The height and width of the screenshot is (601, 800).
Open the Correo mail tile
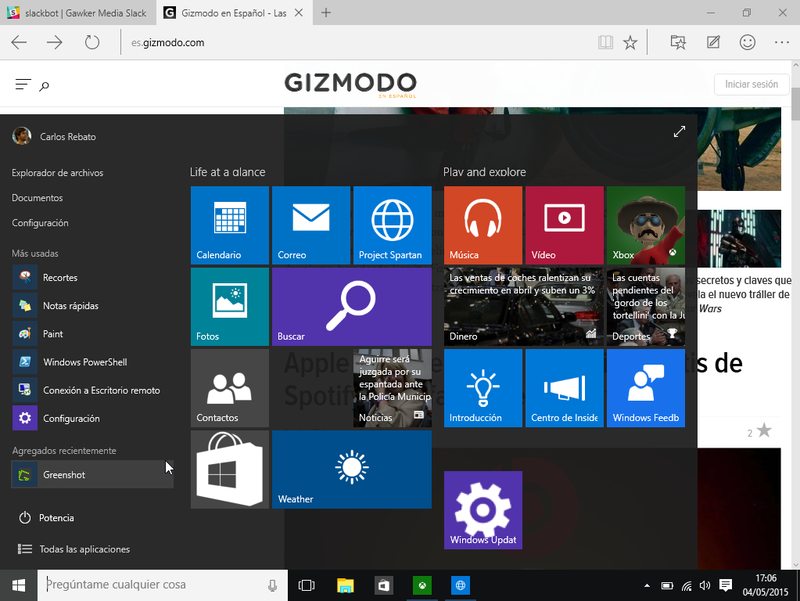click(x=311, y=225)
